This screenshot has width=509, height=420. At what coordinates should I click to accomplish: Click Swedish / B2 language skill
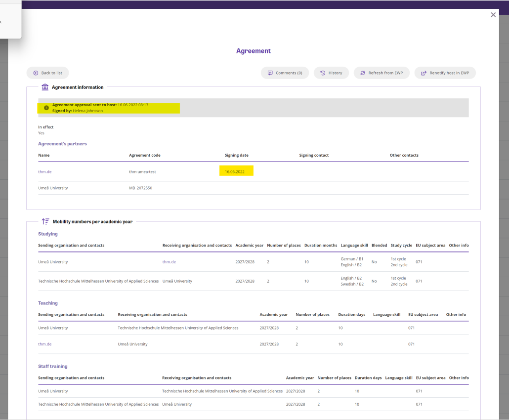pos(352,284)
